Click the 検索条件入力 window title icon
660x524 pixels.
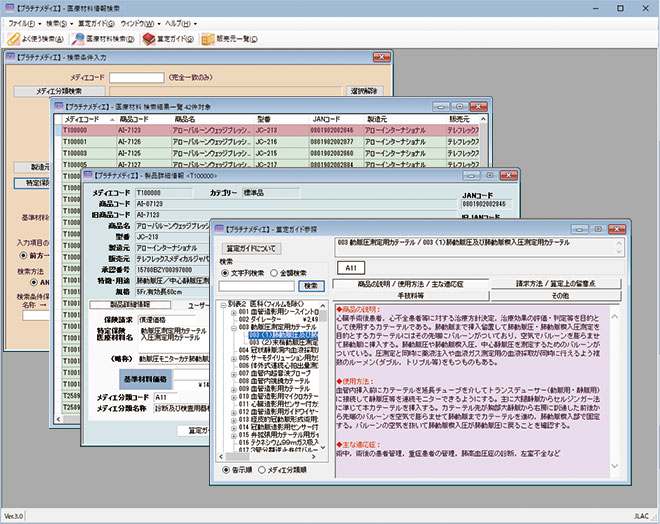pos(10,57)
